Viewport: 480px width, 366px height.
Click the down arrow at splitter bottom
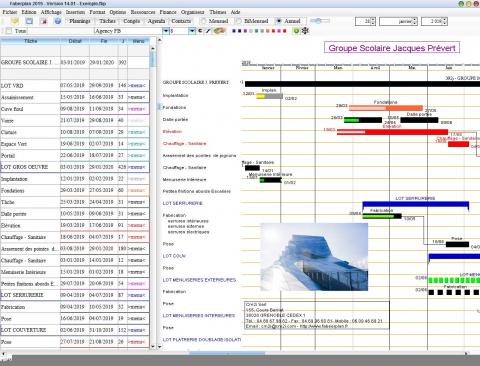159,347
